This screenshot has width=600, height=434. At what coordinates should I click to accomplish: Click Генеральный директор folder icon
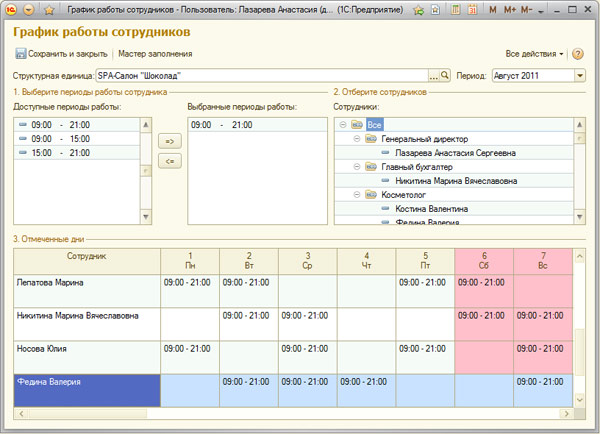point(371,139)
